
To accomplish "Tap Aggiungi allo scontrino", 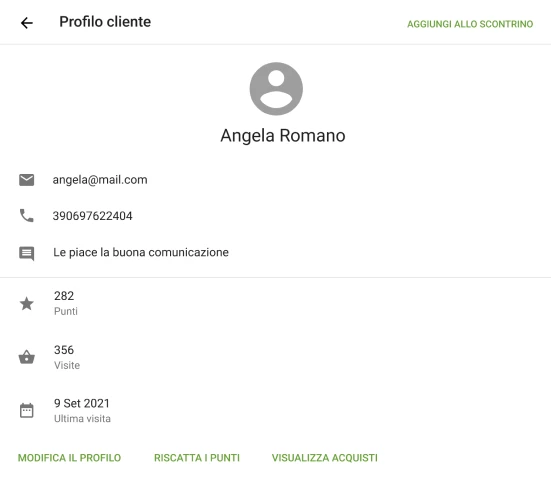I will 470,24.
